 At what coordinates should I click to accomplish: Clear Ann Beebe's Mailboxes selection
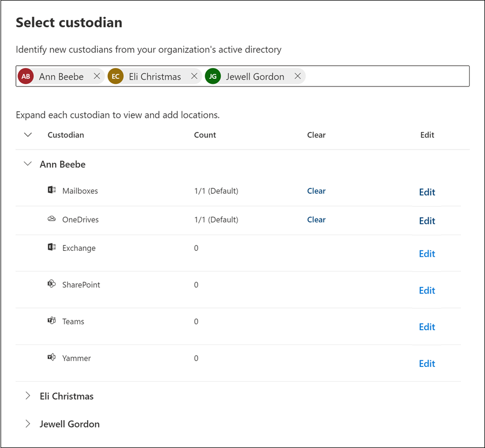click(x=316, y=191)
